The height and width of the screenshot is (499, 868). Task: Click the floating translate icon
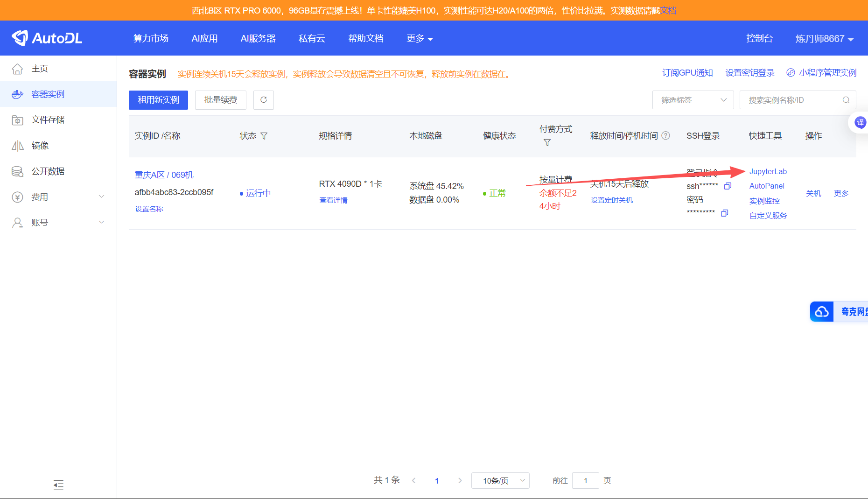pyautogui.click(x=860, y=123)
